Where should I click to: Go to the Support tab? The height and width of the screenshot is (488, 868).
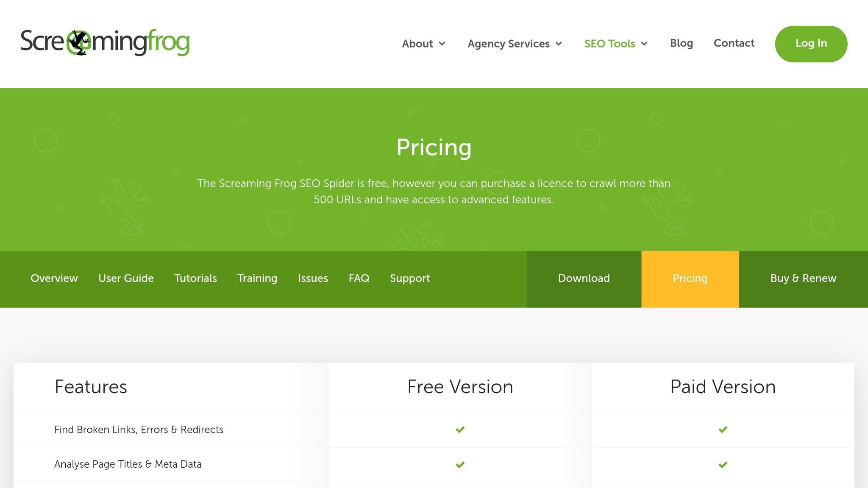410,278
